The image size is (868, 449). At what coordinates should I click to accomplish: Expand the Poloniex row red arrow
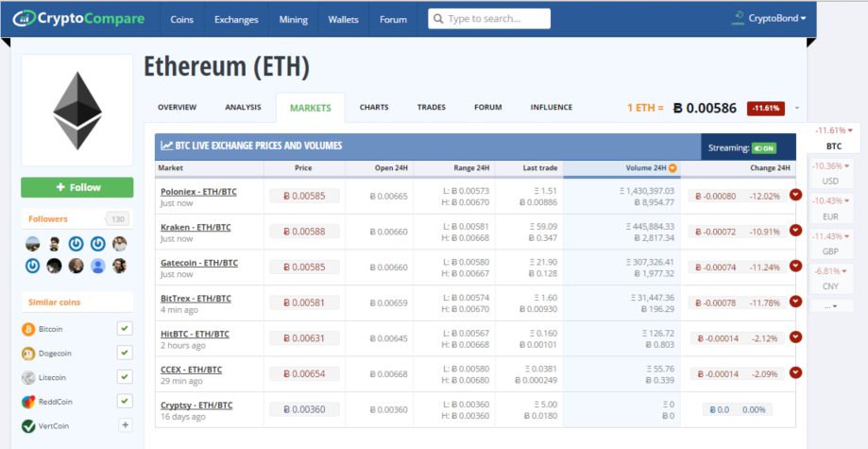[x=795, y=195]
